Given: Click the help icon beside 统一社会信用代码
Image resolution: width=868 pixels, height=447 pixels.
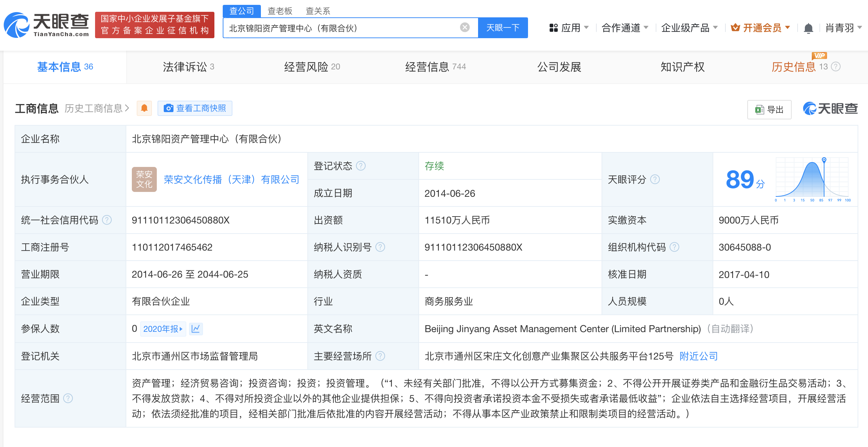Looking at the screenshot, I should click(107, 220).
